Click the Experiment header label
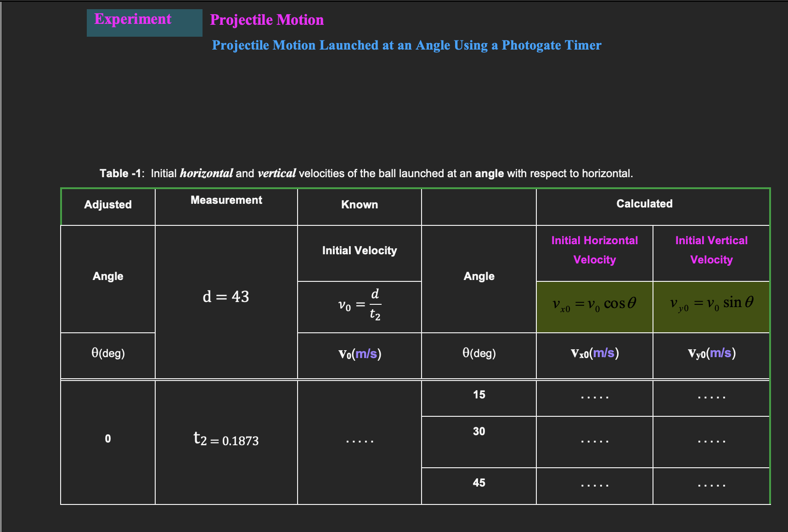 133,19
